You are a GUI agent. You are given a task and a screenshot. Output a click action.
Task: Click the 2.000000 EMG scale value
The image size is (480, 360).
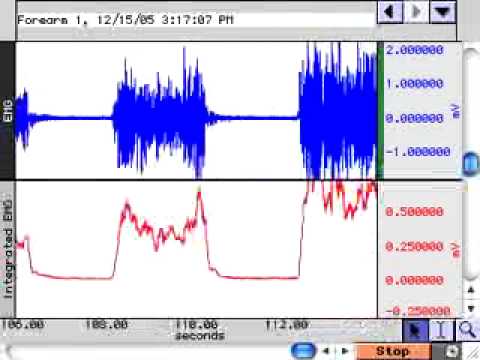[415, 50]
